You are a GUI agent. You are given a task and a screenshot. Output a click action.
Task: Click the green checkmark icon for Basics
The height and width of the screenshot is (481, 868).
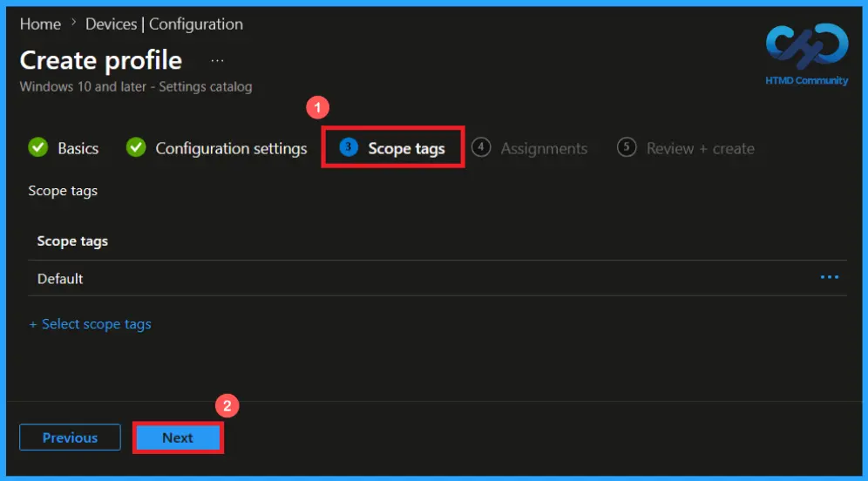click(x=38, y=148)
